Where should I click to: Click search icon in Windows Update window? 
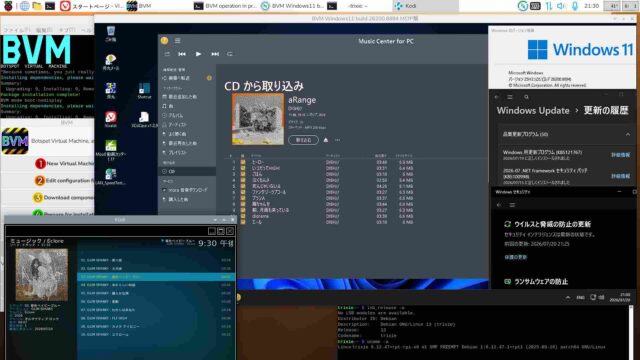point(527,97)
